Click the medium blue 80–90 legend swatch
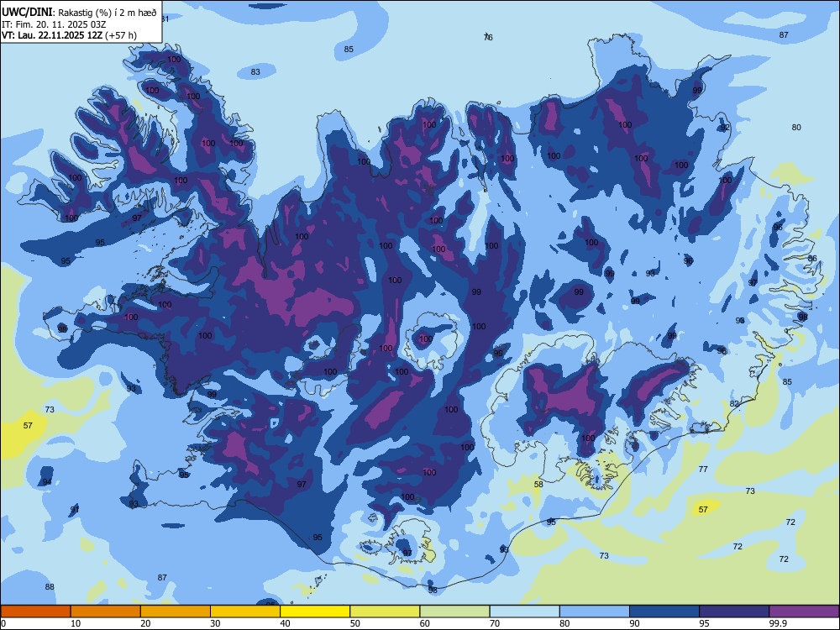840x630 pixels. tap(594, 612)
